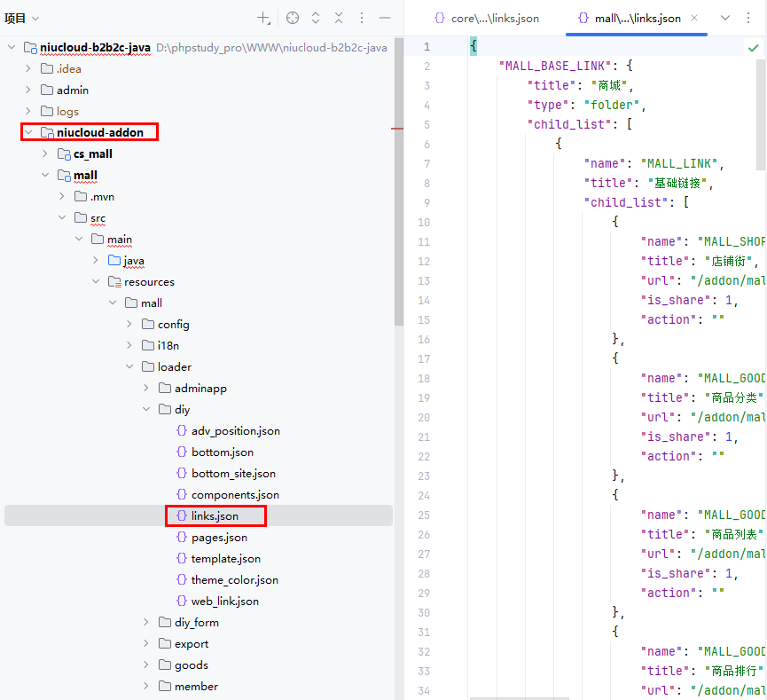The width and height of the screenshot is (767, 700).
Task: Click the add new file plus icon
Action: (x=263, y=18)
